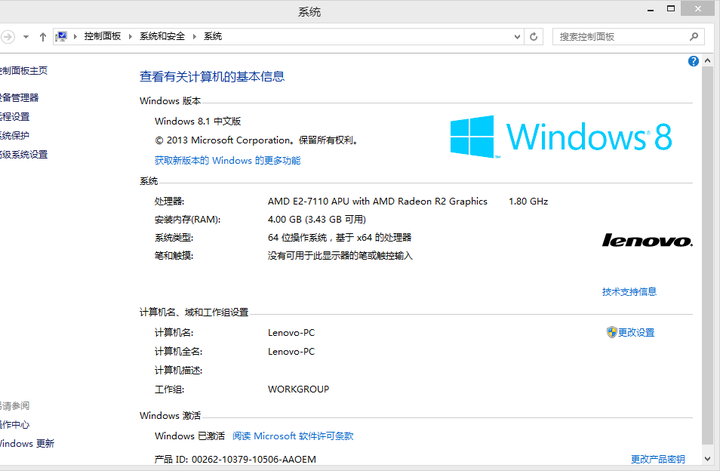Viewport: 720px width, 471px height.
Task: Click the 更改产品密钥 link
Action: 658,459
